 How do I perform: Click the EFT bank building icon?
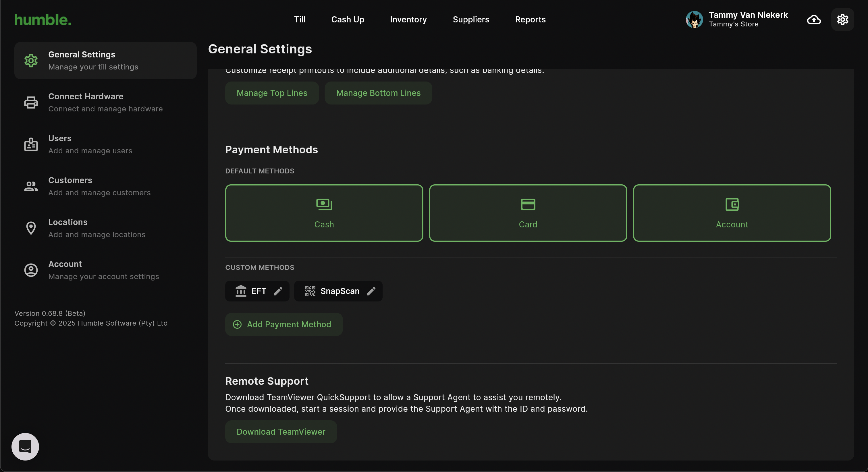tap(241, 291)
